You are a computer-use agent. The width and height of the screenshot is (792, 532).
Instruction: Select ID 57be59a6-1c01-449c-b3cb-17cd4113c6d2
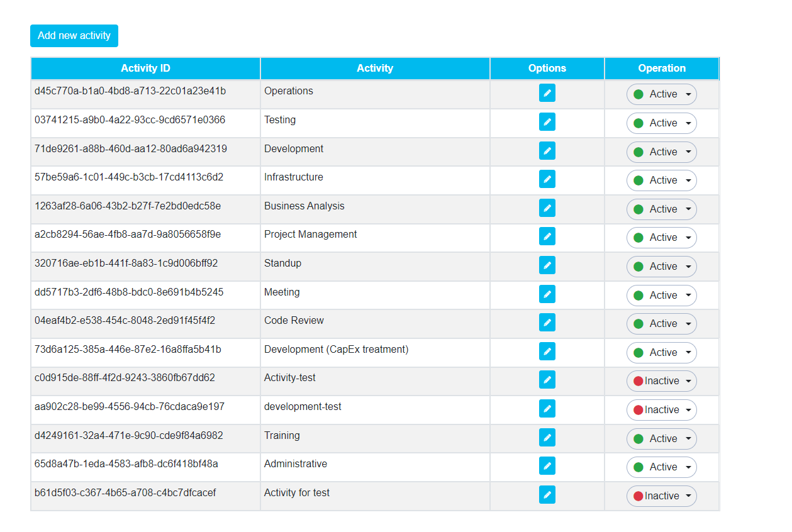tap(129, 177)
